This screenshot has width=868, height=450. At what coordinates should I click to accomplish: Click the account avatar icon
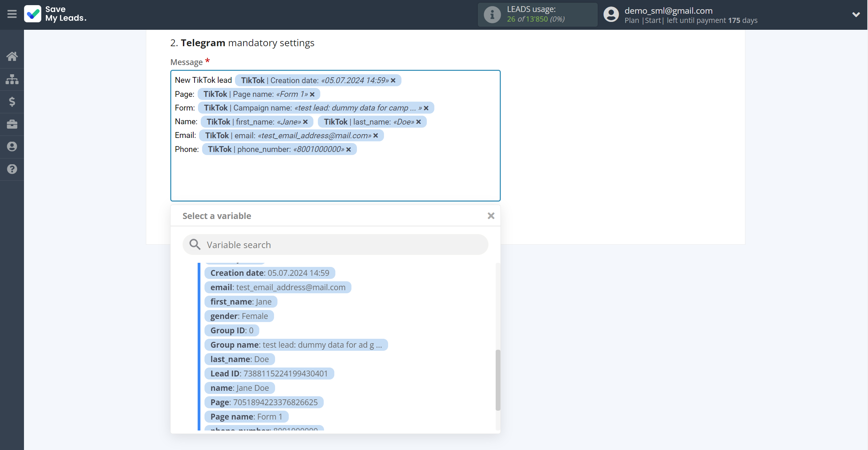point(611,14)
